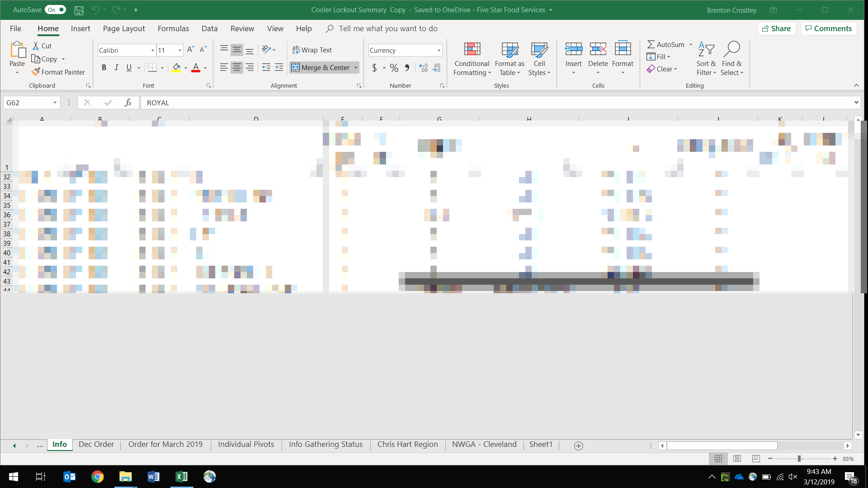Viewport: 868px width, 488px height.
Task: Open the Currency number format dropdown
Action: point(438,50)
